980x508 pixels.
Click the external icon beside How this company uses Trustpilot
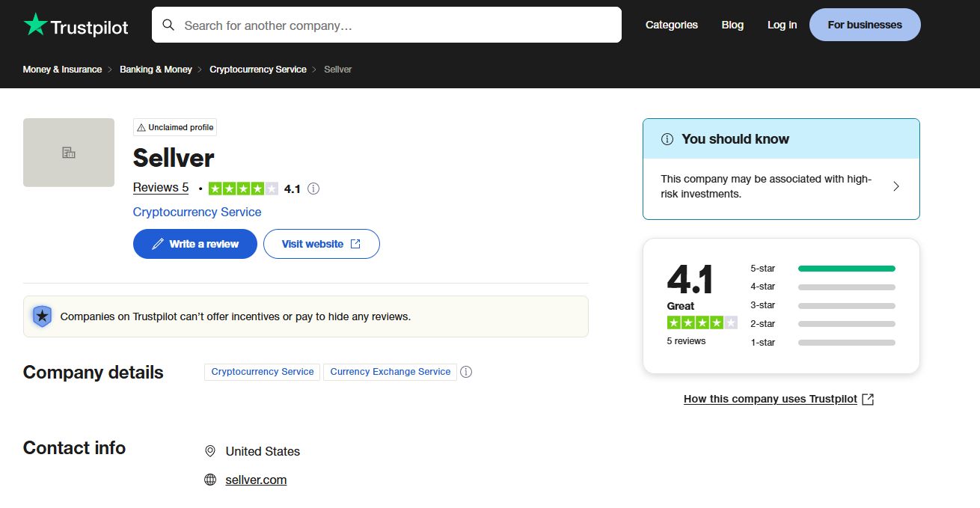[x=868, y=400]
